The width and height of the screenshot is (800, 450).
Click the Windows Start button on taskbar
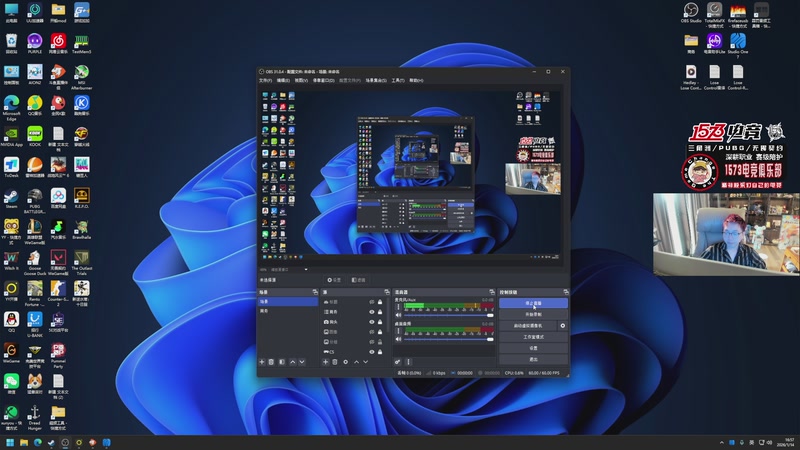point(10,442)
